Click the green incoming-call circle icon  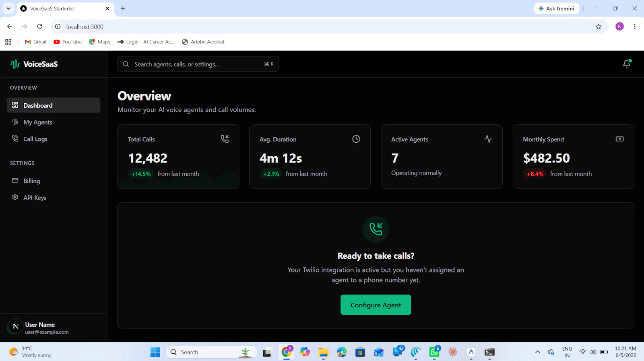coord(376,229)
